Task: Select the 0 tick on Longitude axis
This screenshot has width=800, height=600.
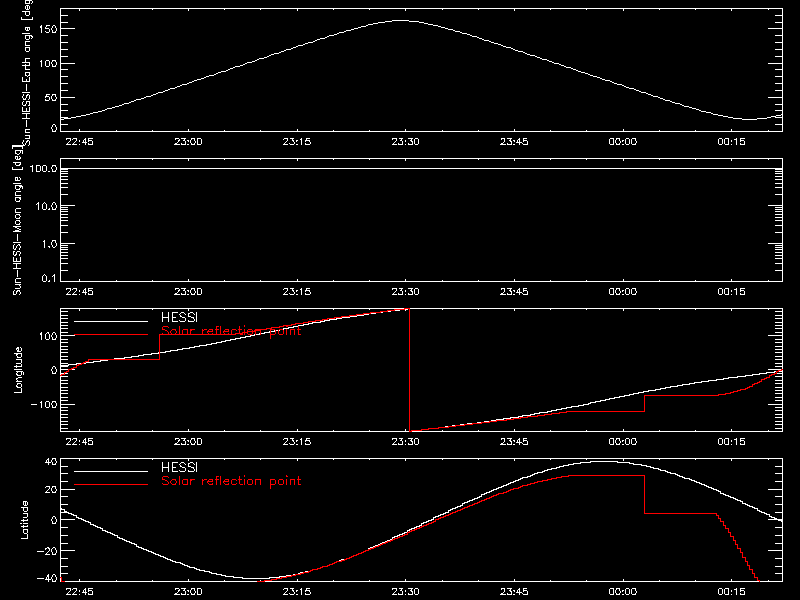Action: point(54,370)
